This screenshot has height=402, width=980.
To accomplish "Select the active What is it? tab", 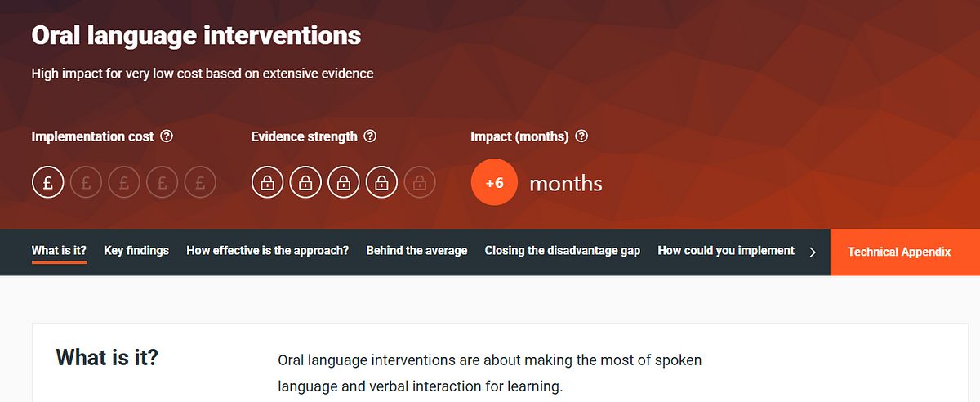I will 59,251.
